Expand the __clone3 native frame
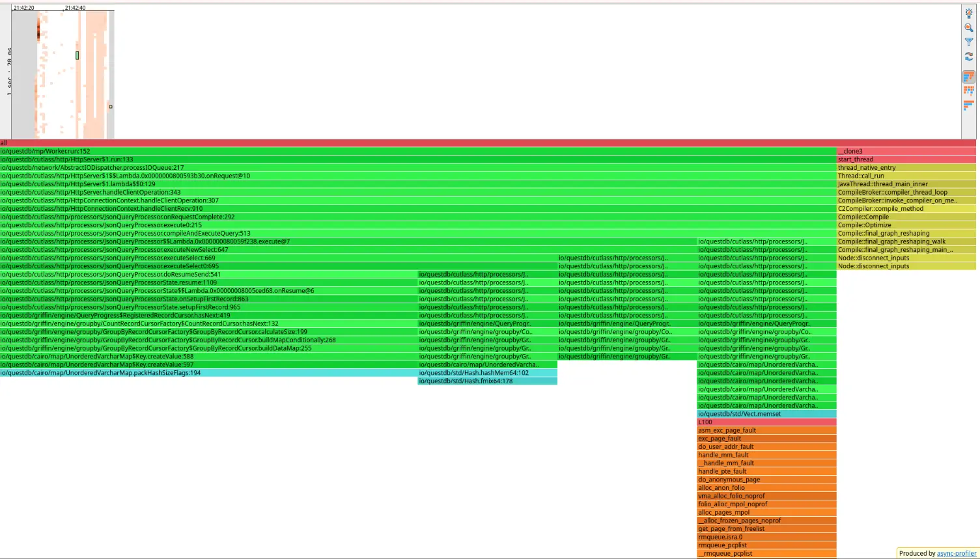Viewport: 980px width, 559px height. click(906, 151)
